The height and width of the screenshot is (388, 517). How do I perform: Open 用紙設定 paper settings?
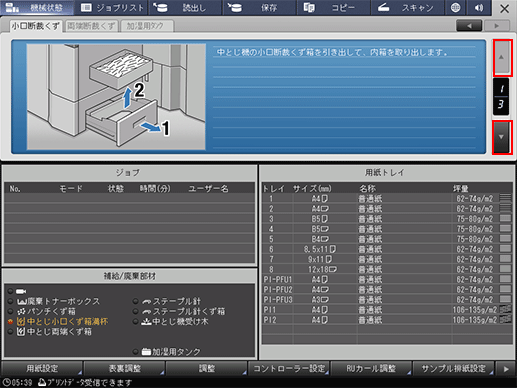pyautogui.click(x=42, y=368)
